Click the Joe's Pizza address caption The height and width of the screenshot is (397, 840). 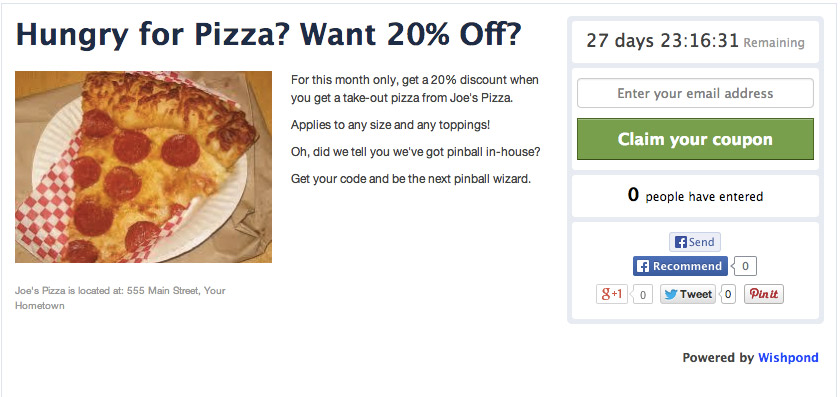[x=120, y=298]
